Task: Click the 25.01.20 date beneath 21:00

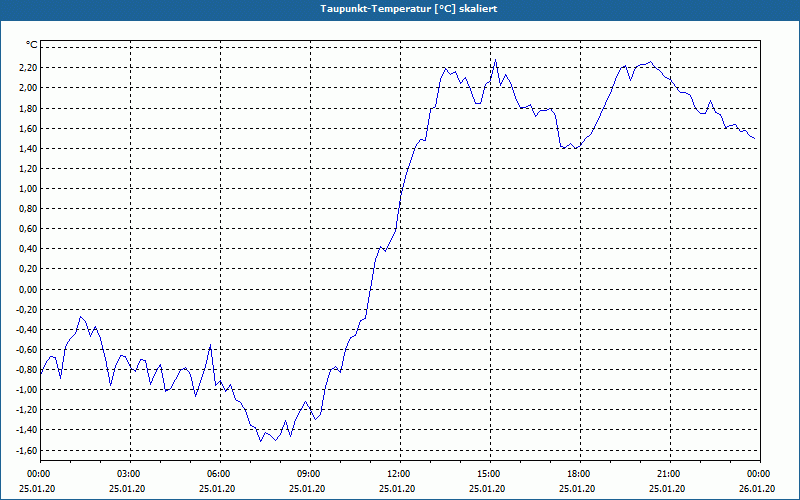Action: tap(667, 488)
